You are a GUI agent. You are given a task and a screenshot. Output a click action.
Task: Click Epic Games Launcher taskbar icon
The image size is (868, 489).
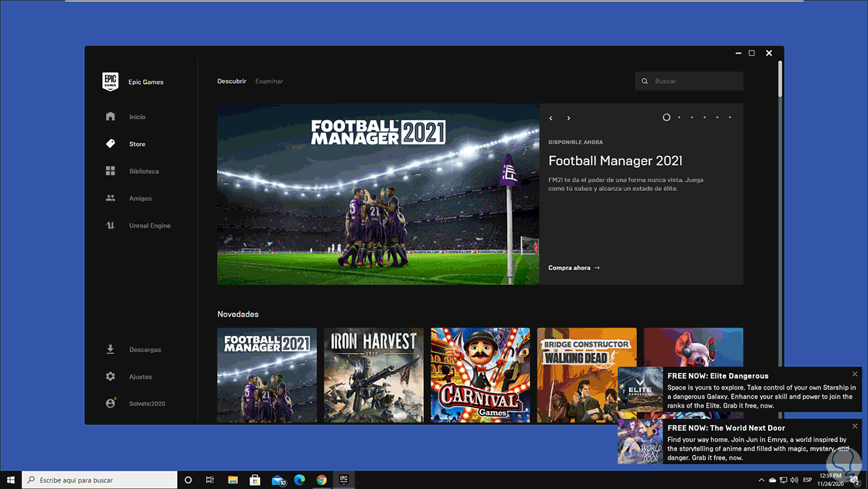344,480
